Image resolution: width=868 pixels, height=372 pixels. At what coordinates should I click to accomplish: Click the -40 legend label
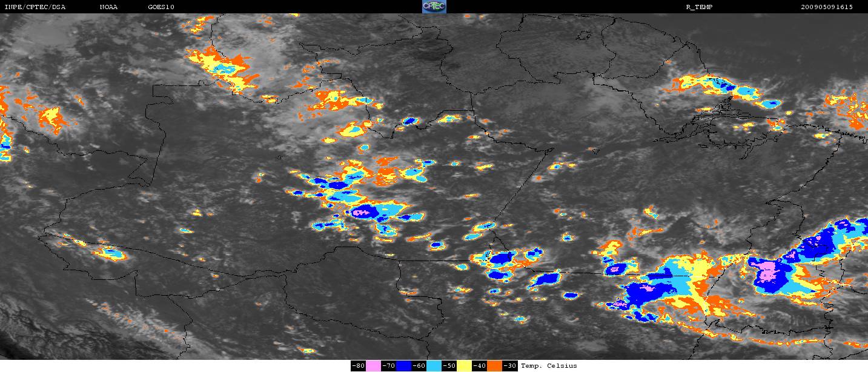pyautogui.click(x=479, y=366)
